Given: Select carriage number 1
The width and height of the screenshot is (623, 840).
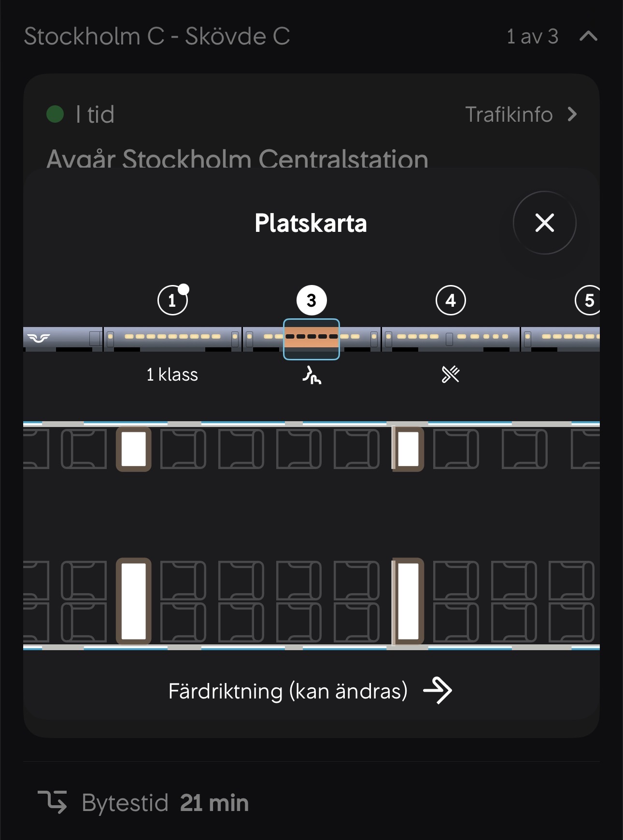Looking at the screenshot, I should coord(172,300).
